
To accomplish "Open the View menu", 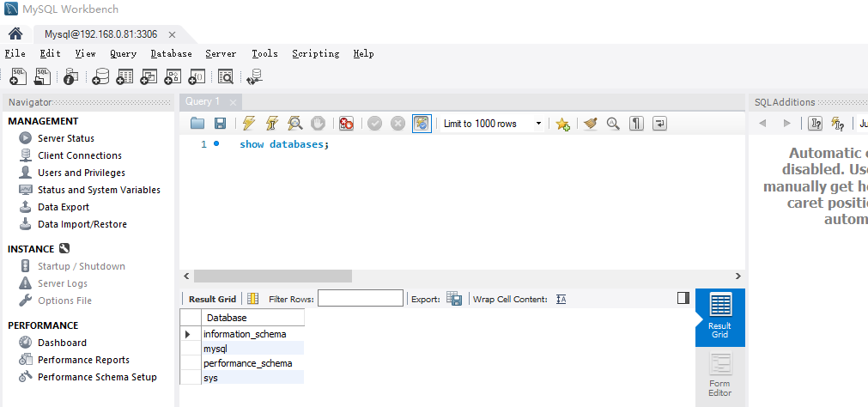I will click(x=85, y=54).
